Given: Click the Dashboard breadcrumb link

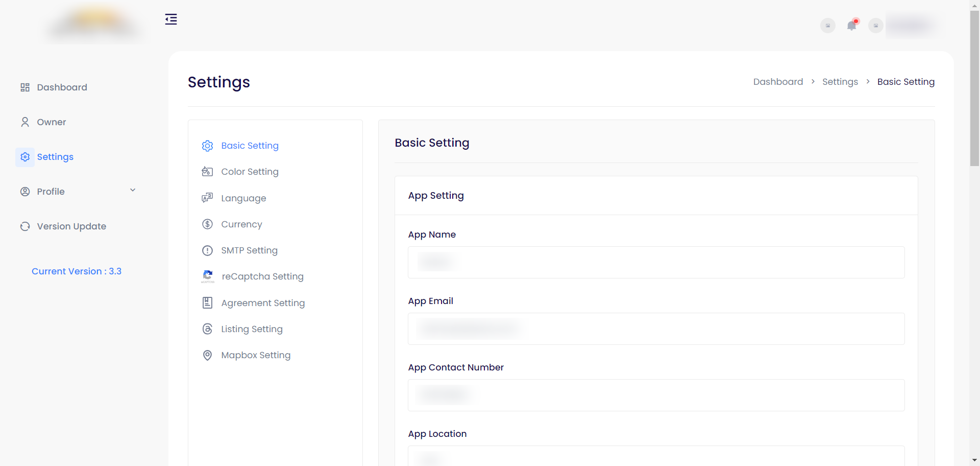Looking at the screenshot, I should 778,82.
